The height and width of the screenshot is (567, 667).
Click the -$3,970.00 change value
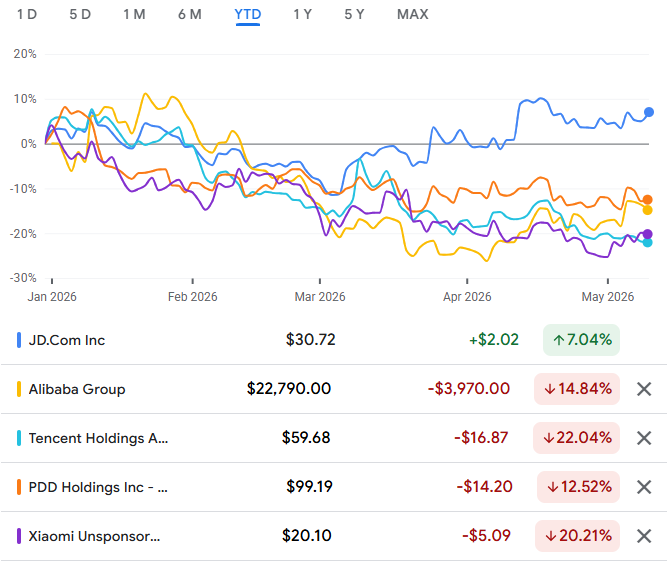tap(469, 389)
